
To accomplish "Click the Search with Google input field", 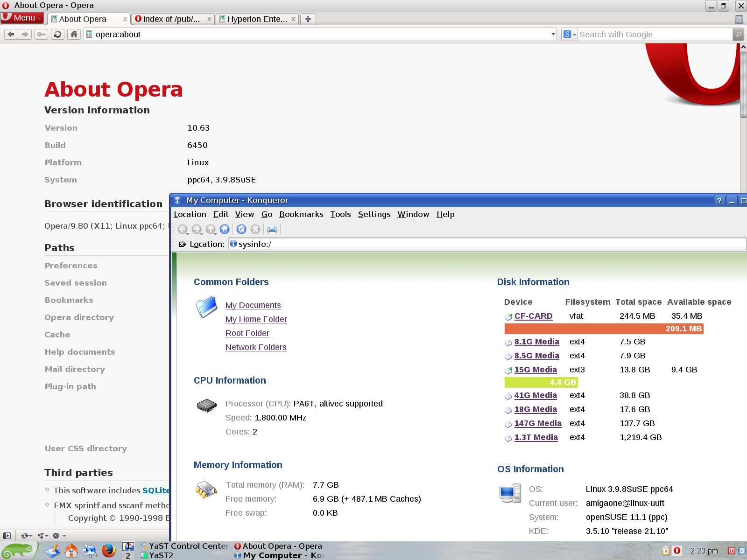I will click(x=655, y=34).
